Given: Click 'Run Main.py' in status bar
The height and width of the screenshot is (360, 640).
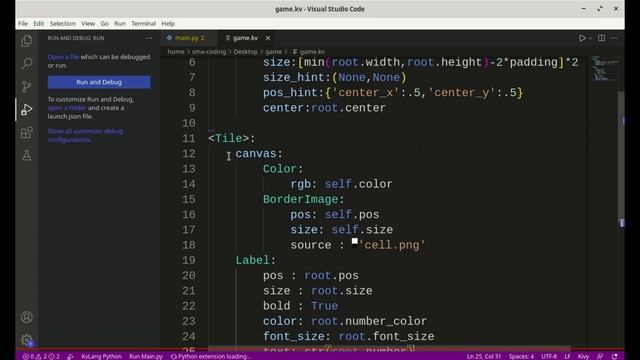Looking at the screenshot, I should [x=146, y=356].
